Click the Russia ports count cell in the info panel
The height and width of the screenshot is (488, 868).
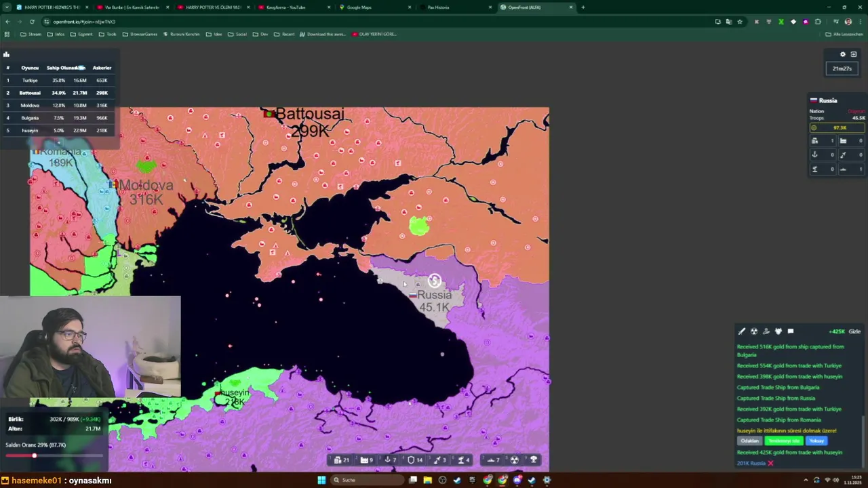pyautogui.click(x=823, y=155)
